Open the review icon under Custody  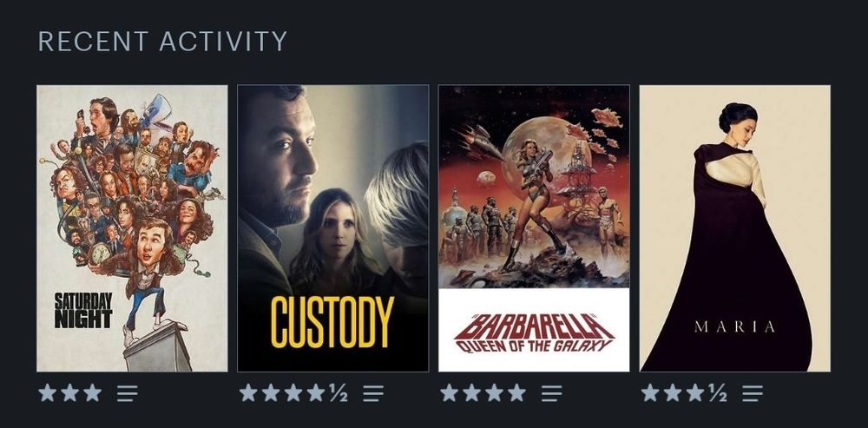(x=373, y=393)
